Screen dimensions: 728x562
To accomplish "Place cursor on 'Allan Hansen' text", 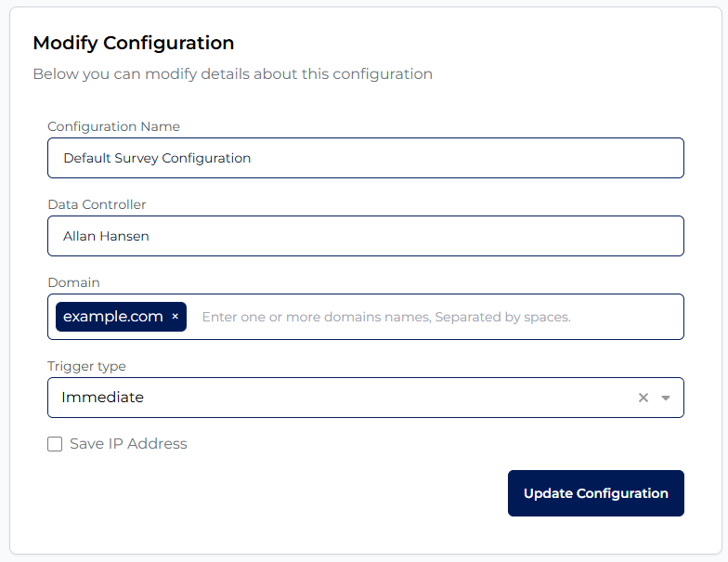I will 106,236.
